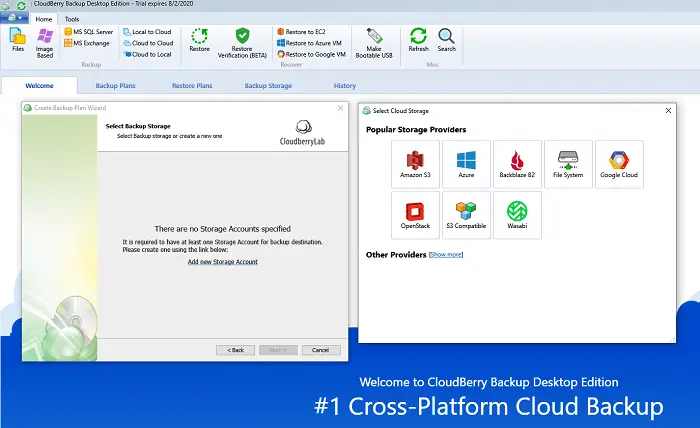Open the Backup Storage tab
The width and height of the screenshot is (700, 428).
[x=268, y=86]
